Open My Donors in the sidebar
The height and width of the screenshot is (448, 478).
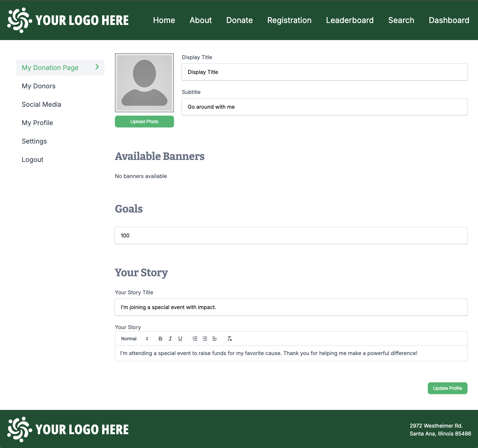click(38, 86)
